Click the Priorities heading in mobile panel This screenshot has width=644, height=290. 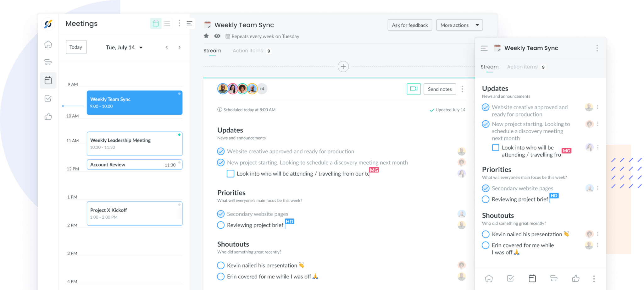click(x=497, y=170)
